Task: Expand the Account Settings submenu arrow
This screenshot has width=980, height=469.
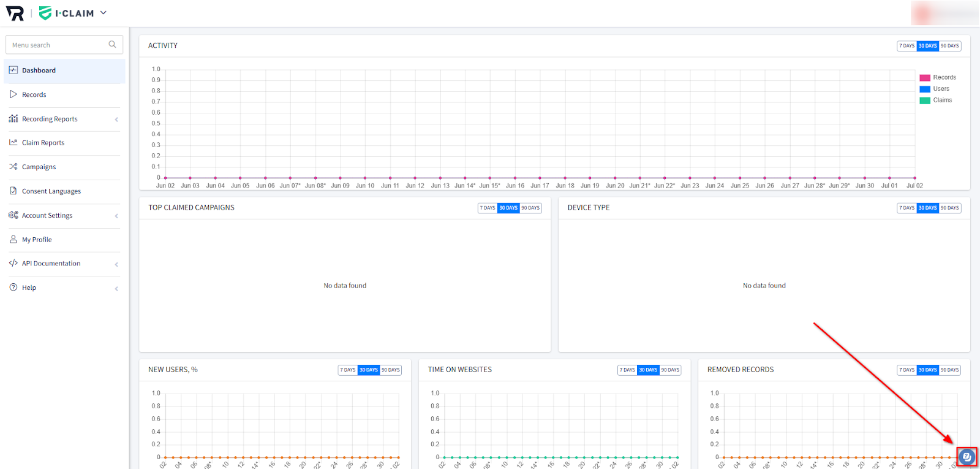Action: (x=116, y=216)
